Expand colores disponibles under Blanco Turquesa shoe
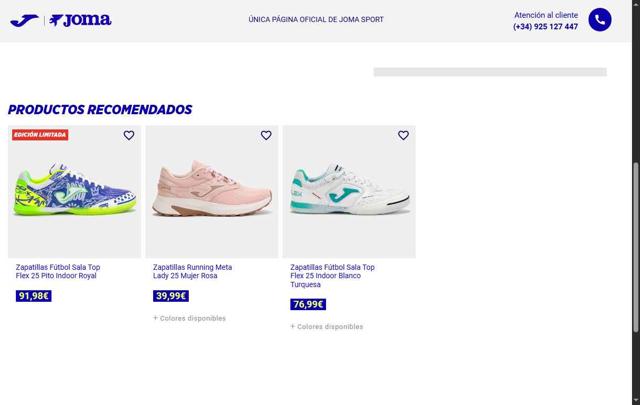Screen dimensions: 640x405 tap(327, 327)
